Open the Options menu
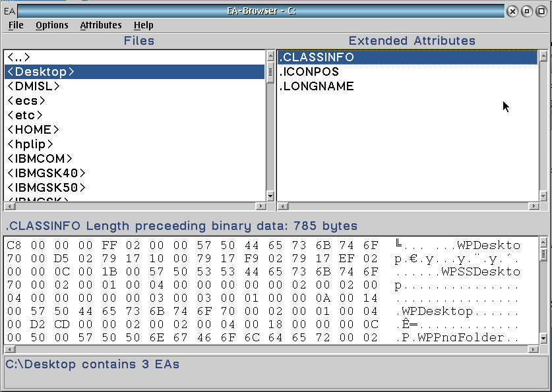Viewport: 552px width, 392px height. click(51, 25)
